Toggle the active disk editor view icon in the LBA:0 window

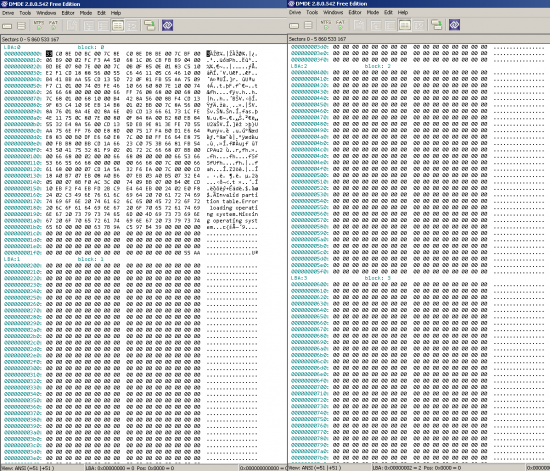pyautogui.click(x=118, y=26)
